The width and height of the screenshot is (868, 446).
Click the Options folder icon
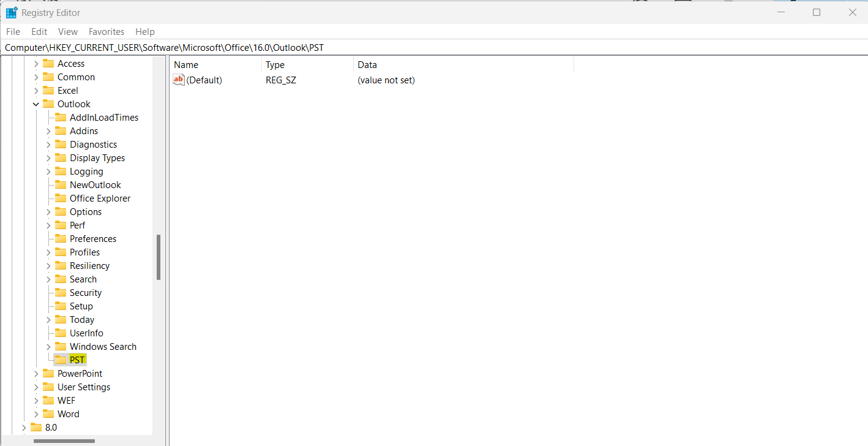(x=61, y=211)
